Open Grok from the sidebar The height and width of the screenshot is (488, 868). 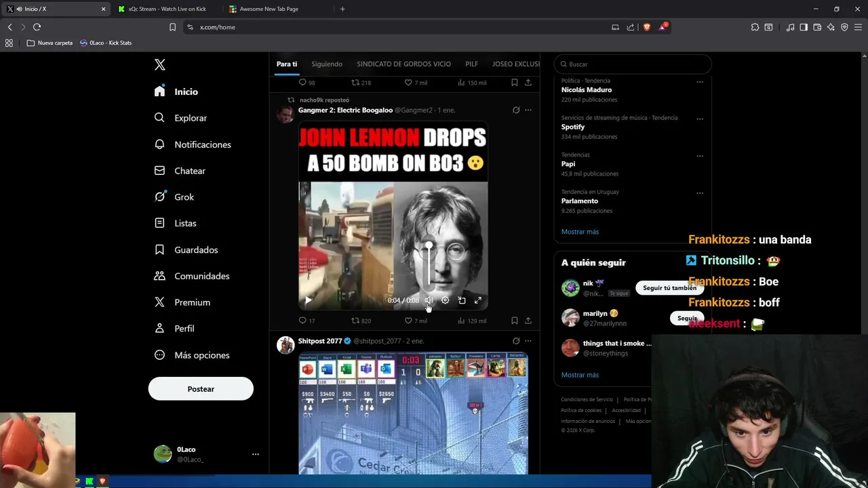coord(174,197)
